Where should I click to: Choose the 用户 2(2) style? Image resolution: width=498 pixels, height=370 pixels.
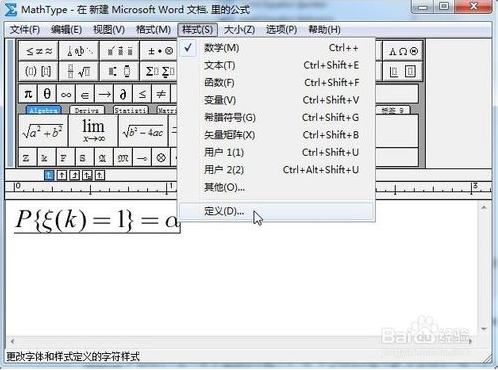[277, 170]
